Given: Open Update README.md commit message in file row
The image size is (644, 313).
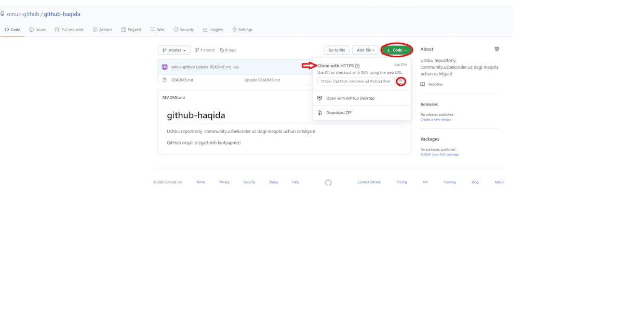Looking at the screenshot, I should point(262,80).
